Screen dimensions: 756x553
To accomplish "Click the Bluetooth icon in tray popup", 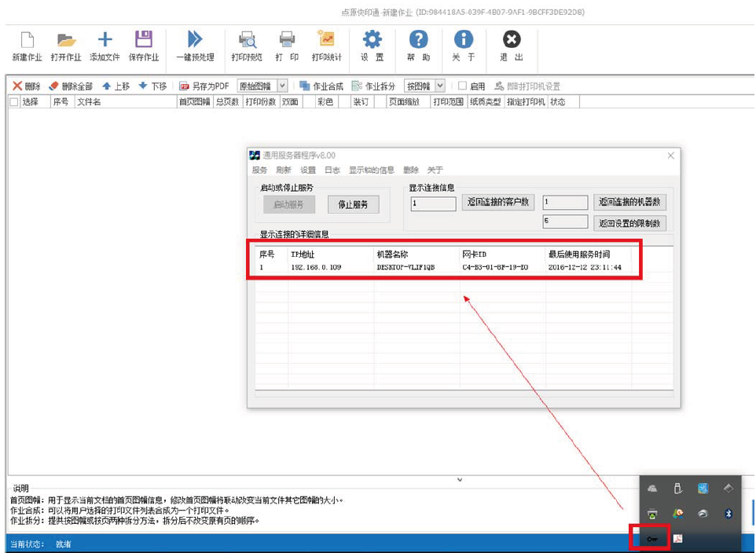I will pyautogui.click(x=728, y=513).
